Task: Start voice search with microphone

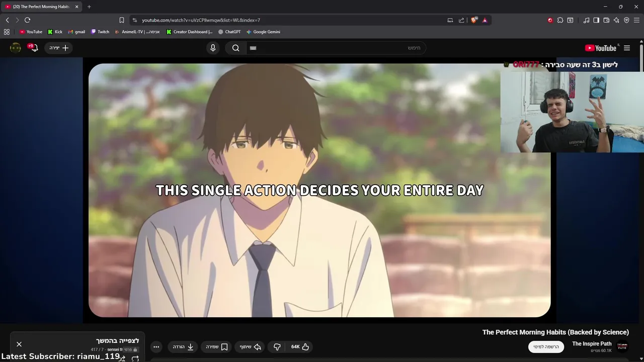Action: tap(213, 48)
